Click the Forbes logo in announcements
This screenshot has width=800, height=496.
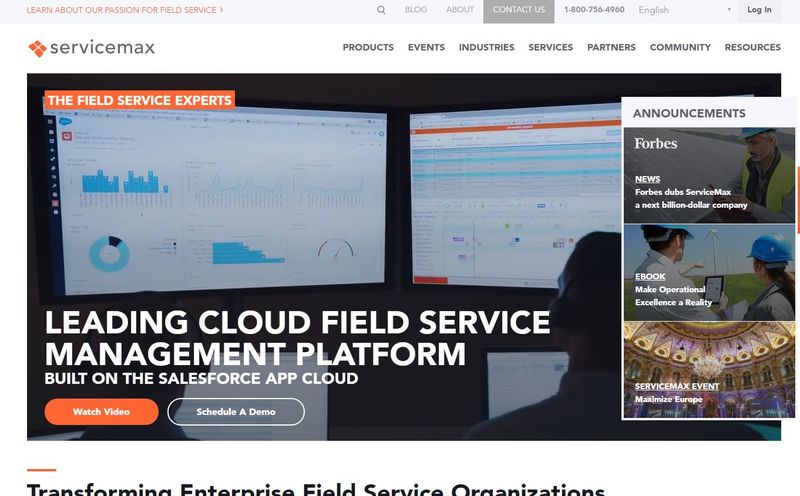pyautogui.click(x=656, y=143)
